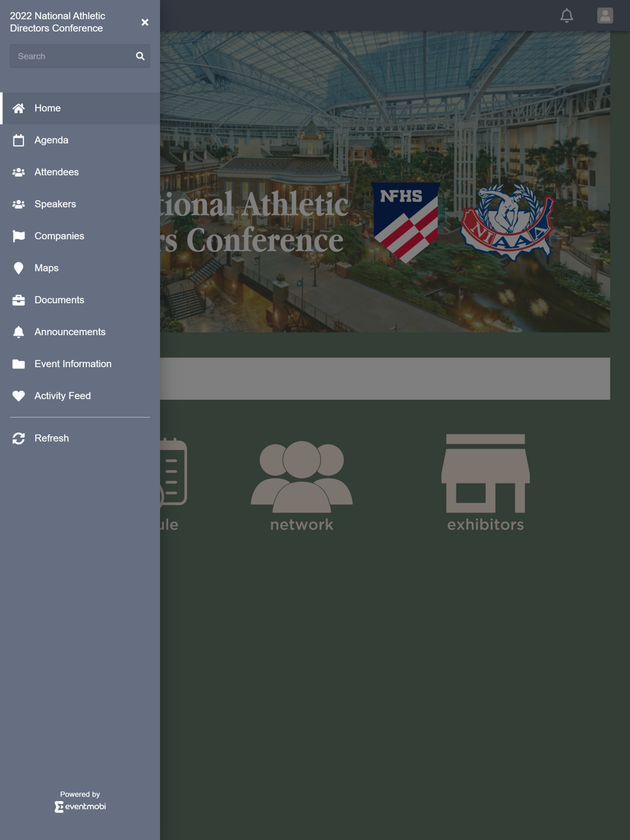Select the Refresh text label
The width and height of the screenshot is (630, 840).
tap(52, 438)
